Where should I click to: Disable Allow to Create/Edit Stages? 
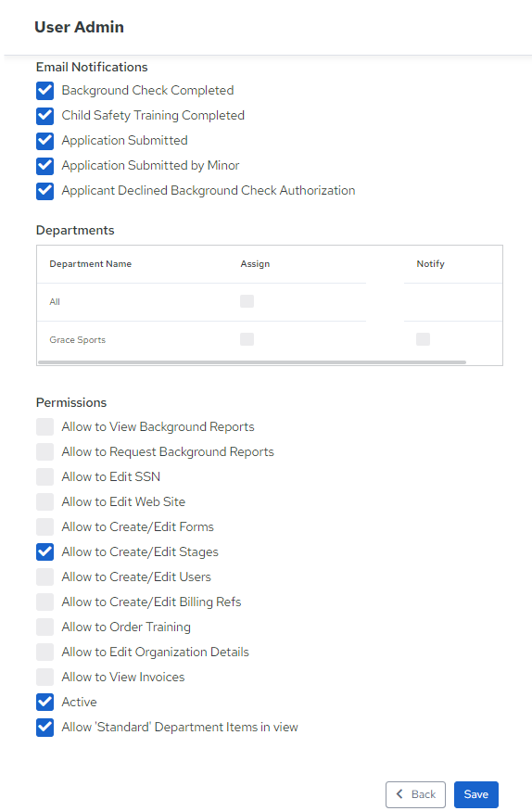(45, 551)
